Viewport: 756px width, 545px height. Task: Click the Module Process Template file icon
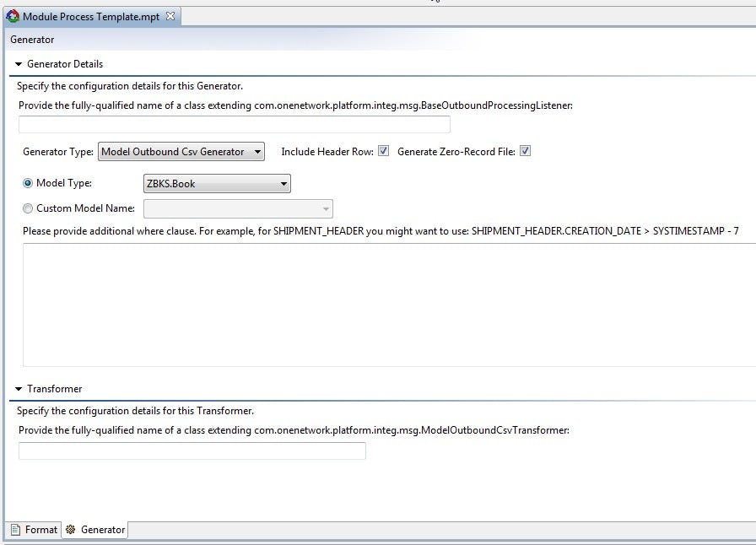click(x=13, y=16)
